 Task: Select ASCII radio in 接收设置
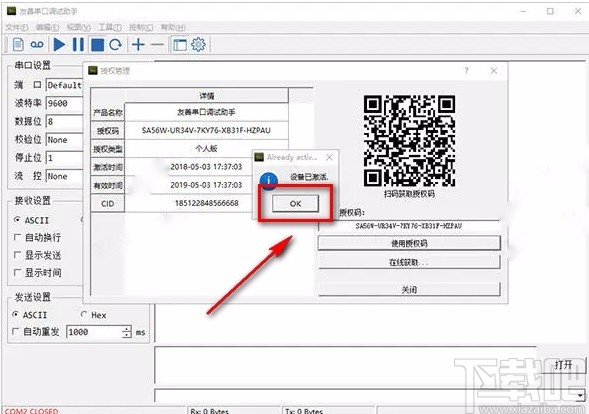(x=17, y=220)
